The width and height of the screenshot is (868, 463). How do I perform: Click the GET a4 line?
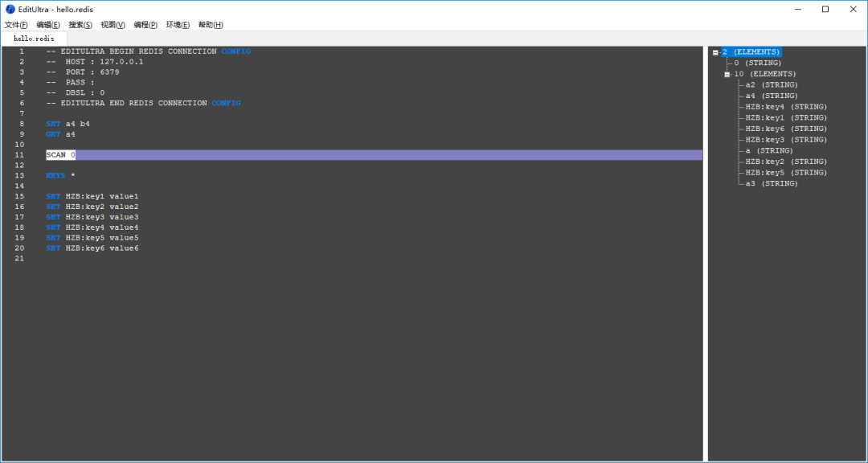click(x=61, y=134)
